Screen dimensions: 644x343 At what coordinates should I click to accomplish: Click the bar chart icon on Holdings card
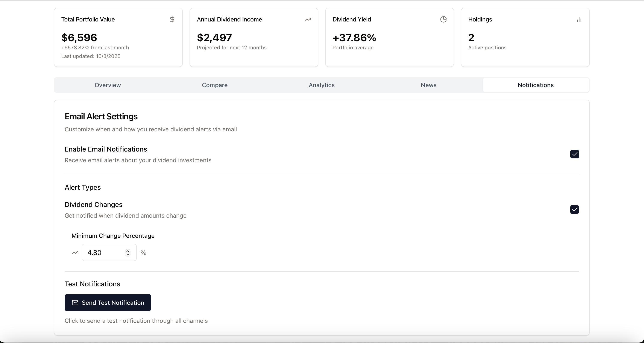(x=579, y=20)
